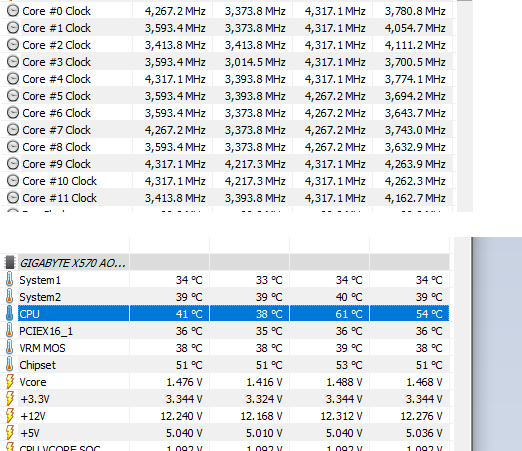Select the VRM MOS temperature label
This screenshot has height=451, width=522.
click(x=42, y=348)
